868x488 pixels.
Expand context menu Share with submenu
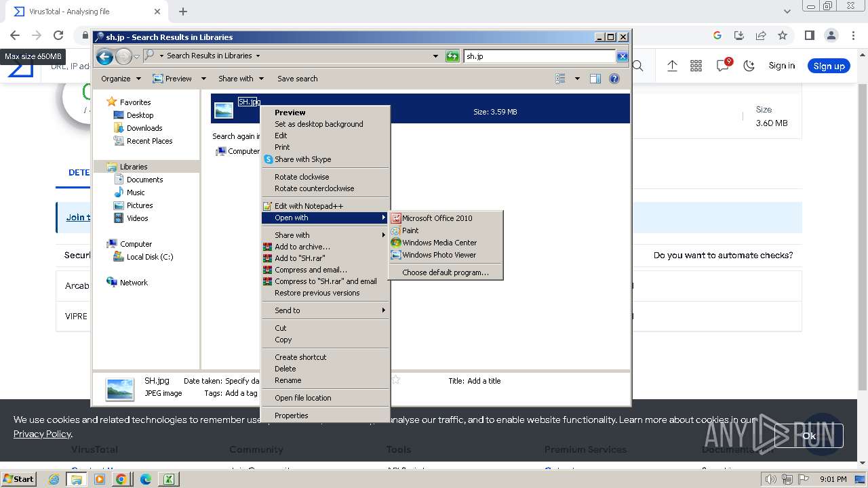325,235
